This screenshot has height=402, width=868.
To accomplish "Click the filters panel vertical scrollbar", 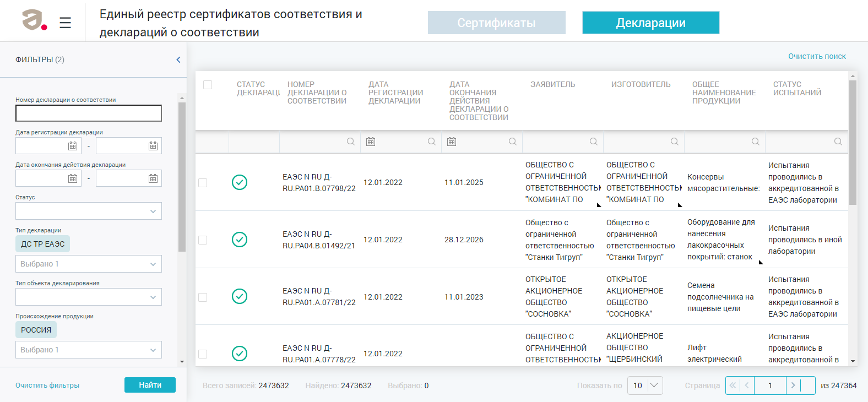I will 182,176.
